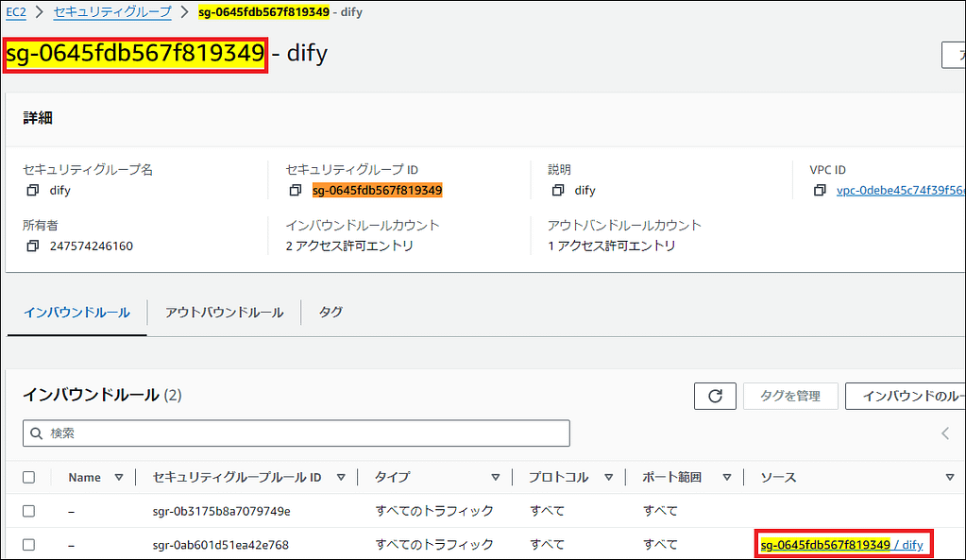Copy the security group ID value
Screen dimensions: 966x560
click(296, 190)
